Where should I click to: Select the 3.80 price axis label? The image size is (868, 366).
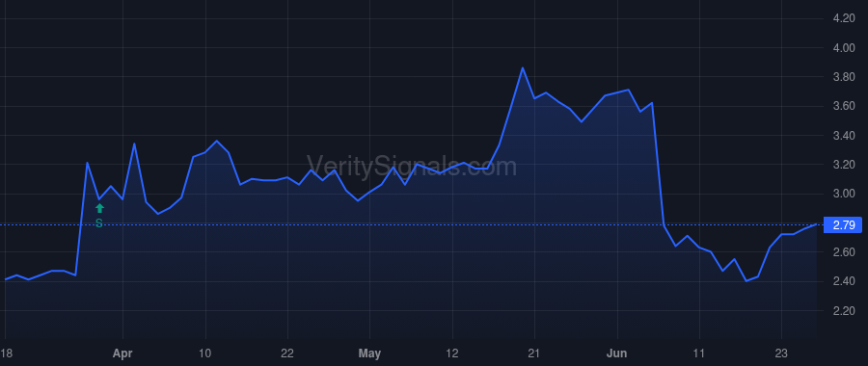point(844,77)
